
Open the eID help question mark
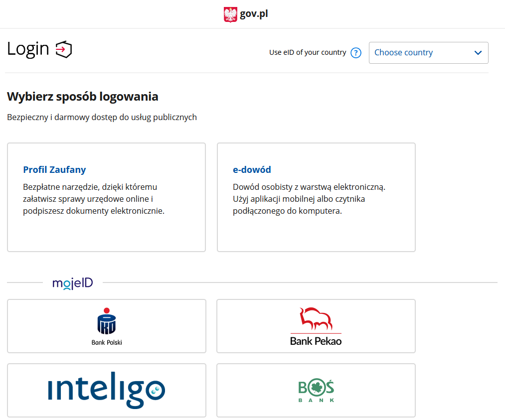(x=356, y=53)
